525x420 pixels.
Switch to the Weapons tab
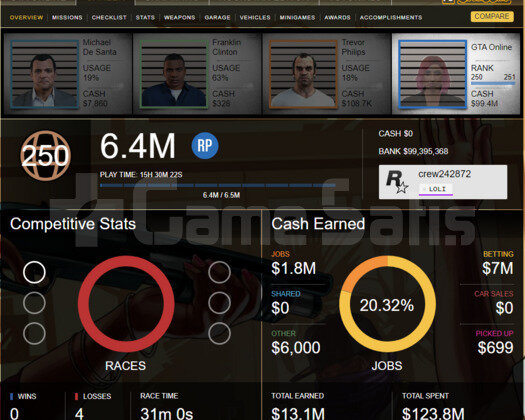point(179,17)
